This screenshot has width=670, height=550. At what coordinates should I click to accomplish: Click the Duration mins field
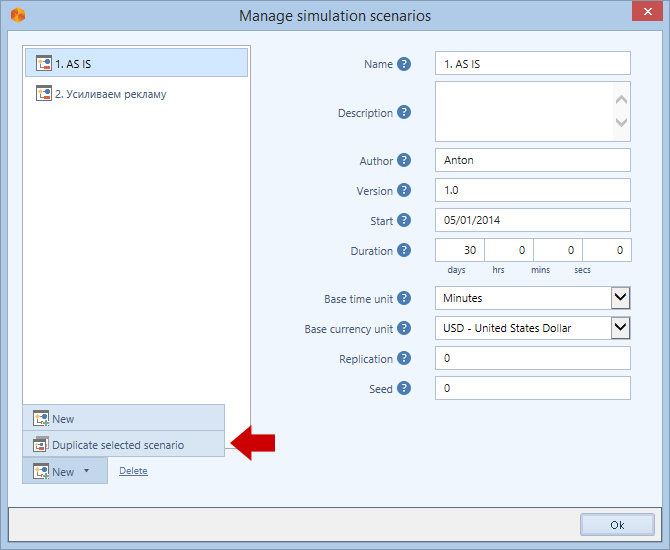tap(558, 250)
